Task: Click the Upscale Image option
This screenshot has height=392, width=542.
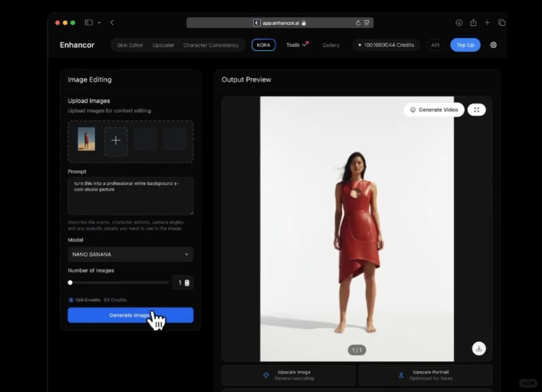Action: [x=288, y=375]
